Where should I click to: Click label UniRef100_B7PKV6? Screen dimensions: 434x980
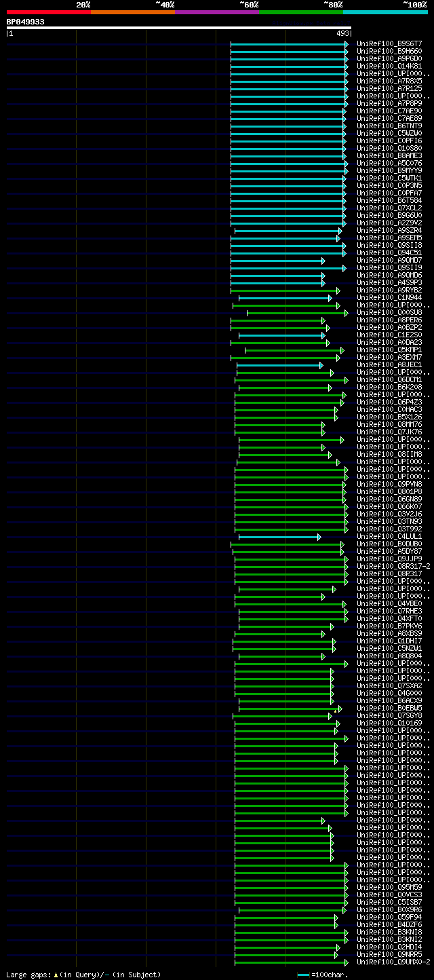point(389,626)
